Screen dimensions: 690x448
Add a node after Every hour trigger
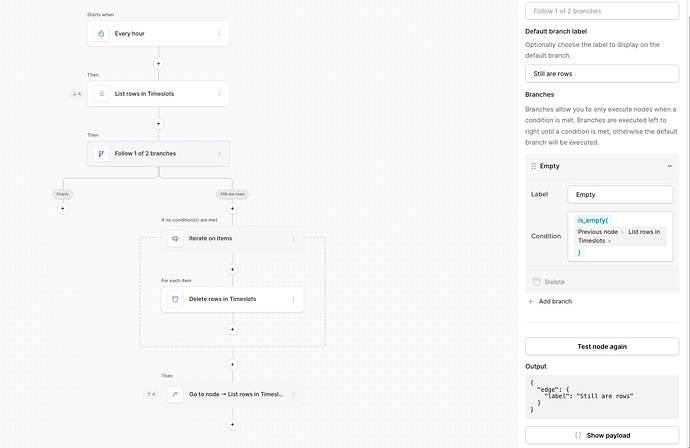pyautogui.click(x=158, y=64)
